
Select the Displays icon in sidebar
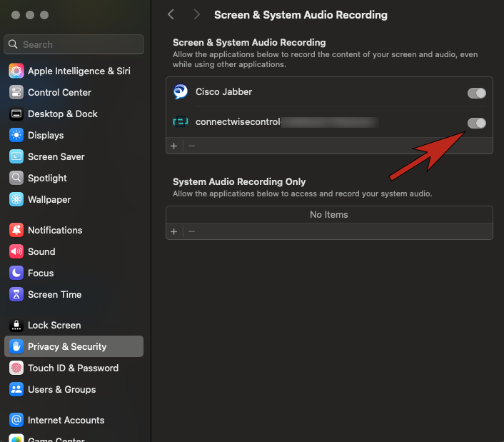(16, 135)
